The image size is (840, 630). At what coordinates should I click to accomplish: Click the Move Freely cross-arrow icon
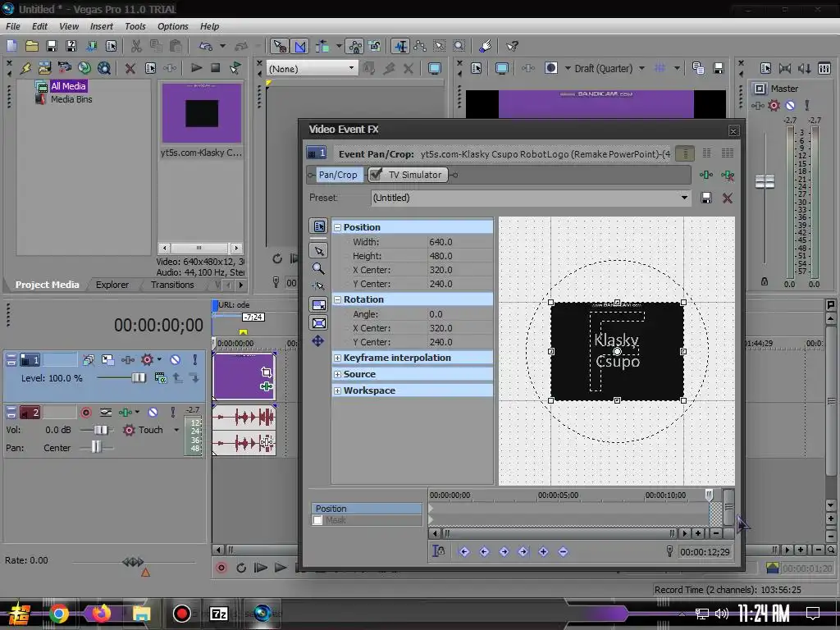(318, 340)
